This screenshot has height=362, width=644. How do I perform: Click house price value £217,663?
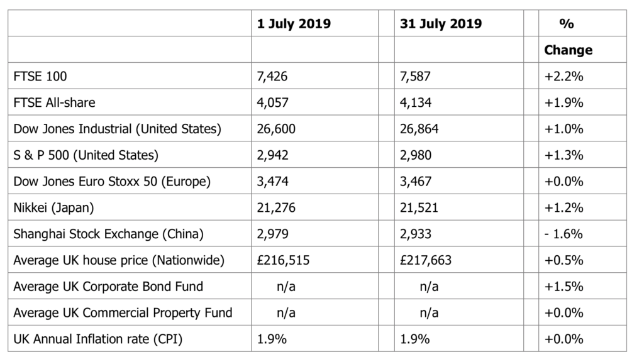pos(426,260)
